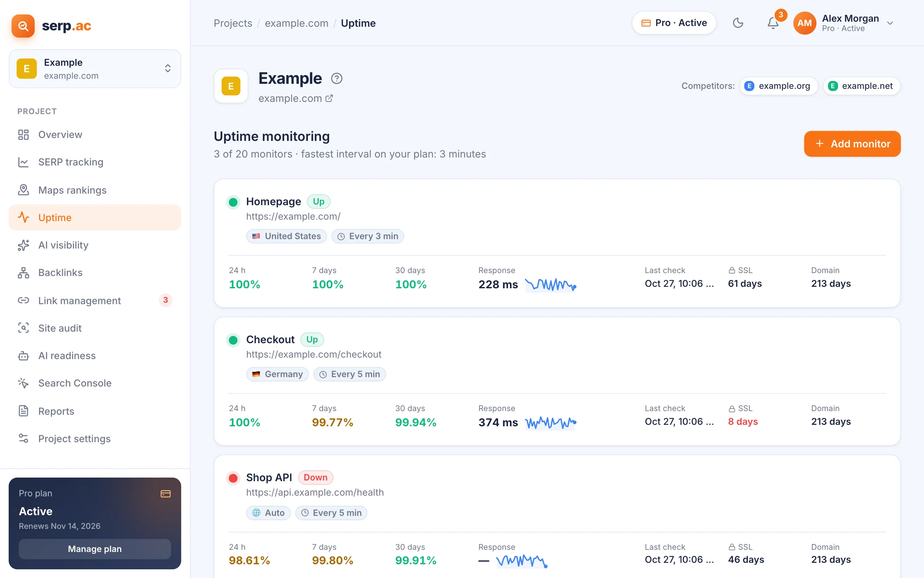Click the Reports document icon

(x=23, y=411)
